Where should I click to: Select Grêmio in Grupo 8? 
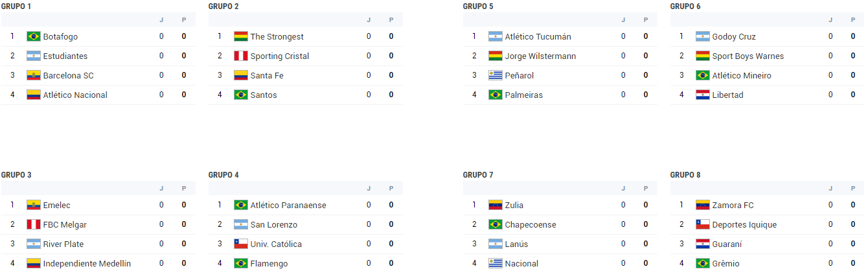click(725, 263)
